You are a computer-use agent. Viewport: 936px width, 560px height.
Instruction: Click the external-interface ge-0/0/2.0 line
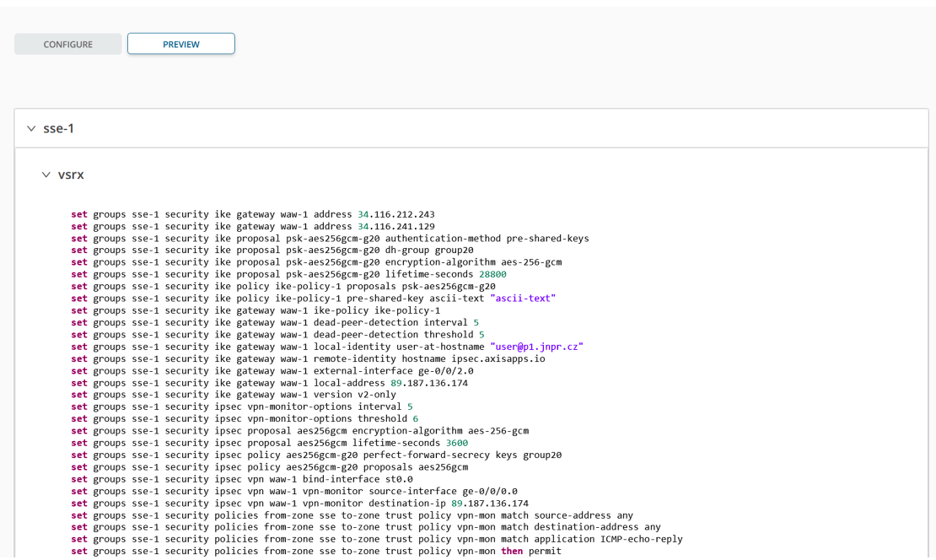(272, 371)
